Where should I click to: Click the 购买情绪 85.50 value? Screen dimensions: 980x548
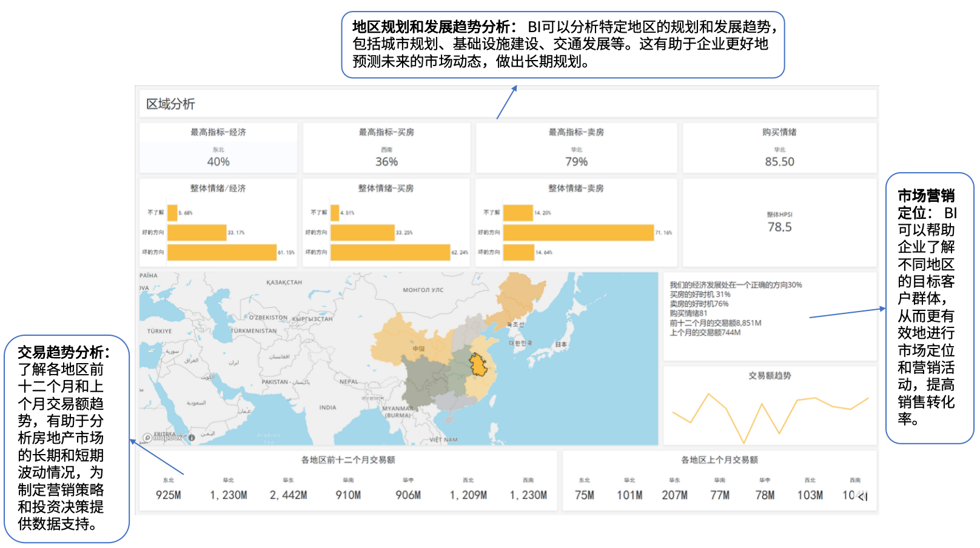tap(779, 162)
